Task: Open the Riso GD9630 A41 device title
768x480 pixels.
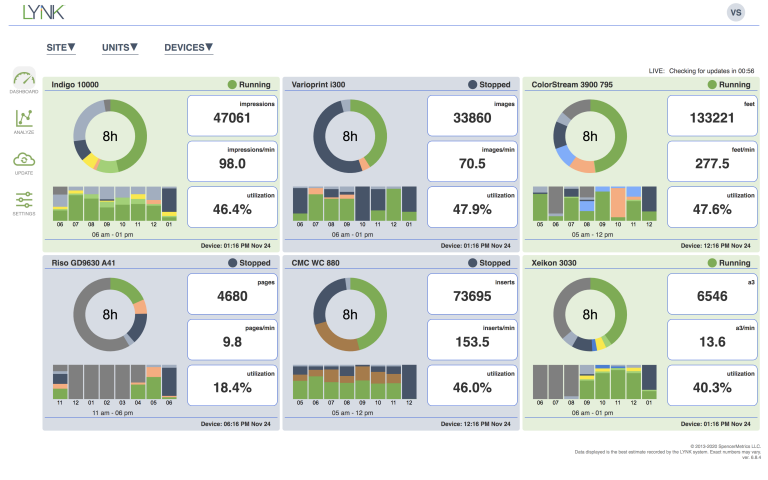Action: 83,263
